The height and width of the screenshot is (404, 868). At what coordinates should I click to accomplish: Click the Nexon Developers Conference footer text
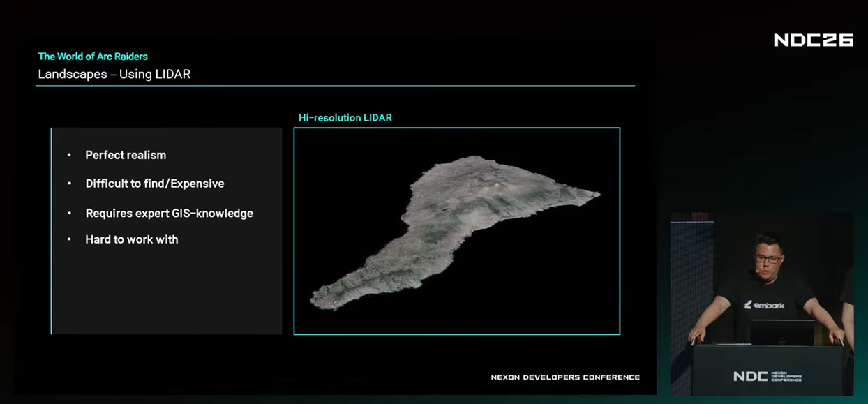(565, 377)
